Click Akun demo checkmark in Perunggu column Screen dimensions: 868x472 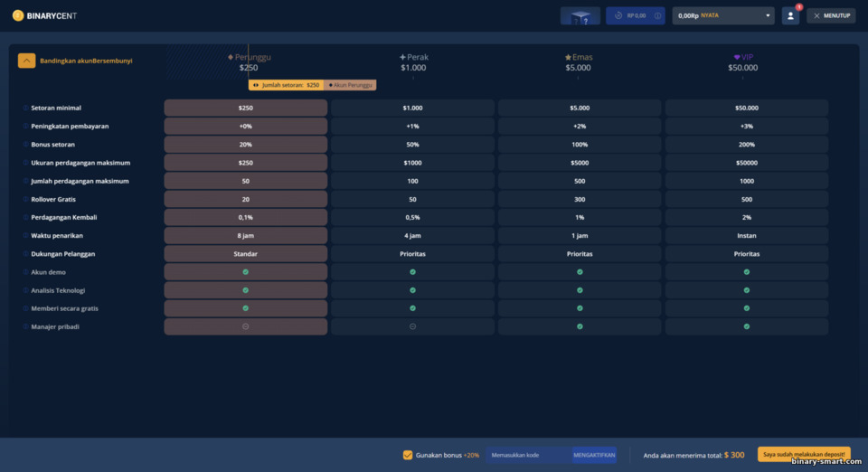[x=246, y=272]
